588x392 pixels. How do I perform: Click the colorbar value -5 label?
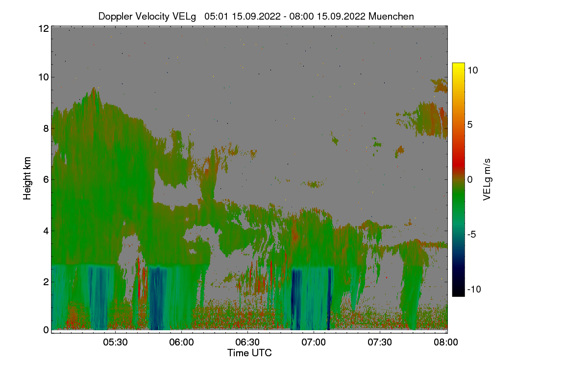pos(471,234)
